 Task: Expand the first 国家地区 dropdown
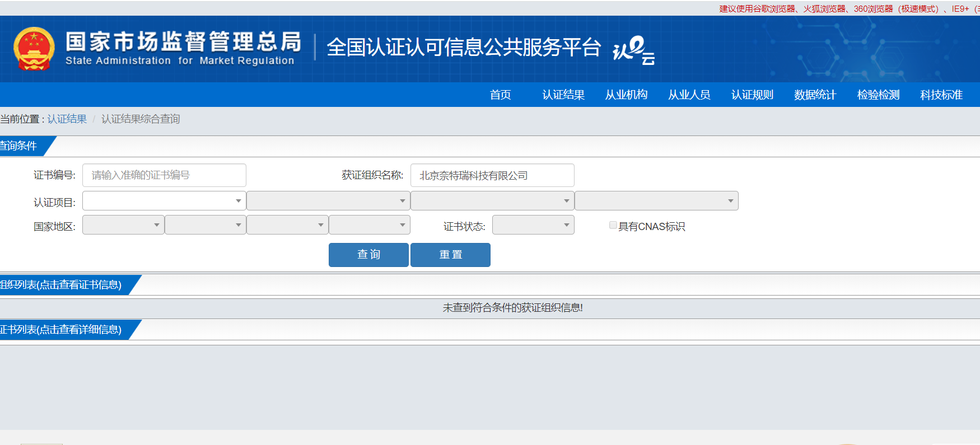[123, 225]
